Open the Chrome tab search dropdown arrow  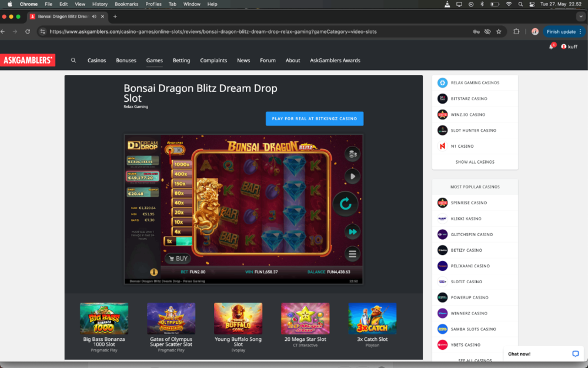[580, 16]
